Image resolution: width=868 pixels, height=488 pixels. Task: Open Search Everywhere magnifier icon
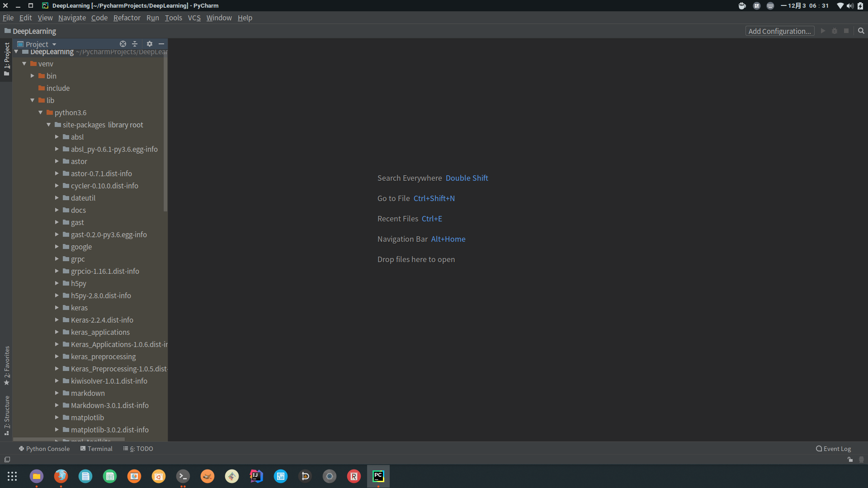point(861,31)
